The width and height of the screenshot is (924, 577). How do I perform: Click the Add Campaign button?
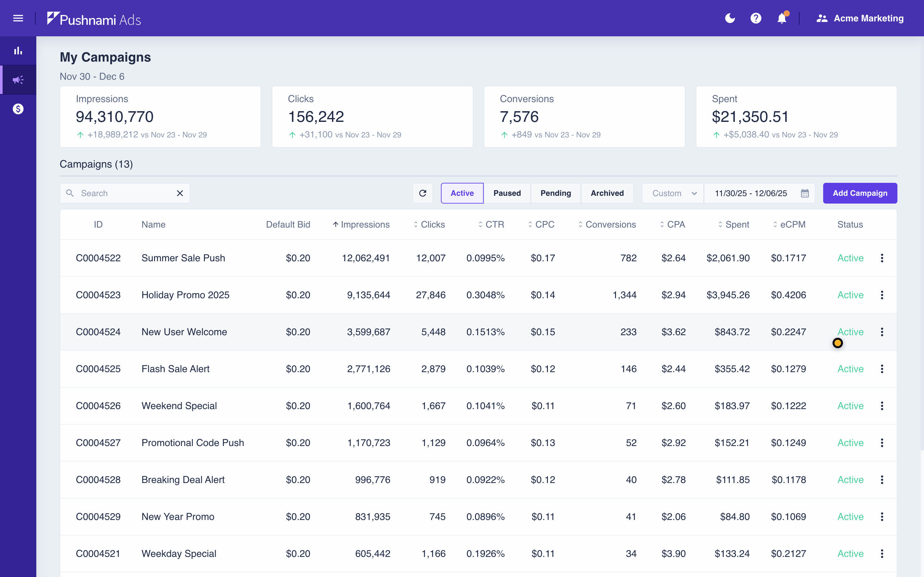point(859,193)
